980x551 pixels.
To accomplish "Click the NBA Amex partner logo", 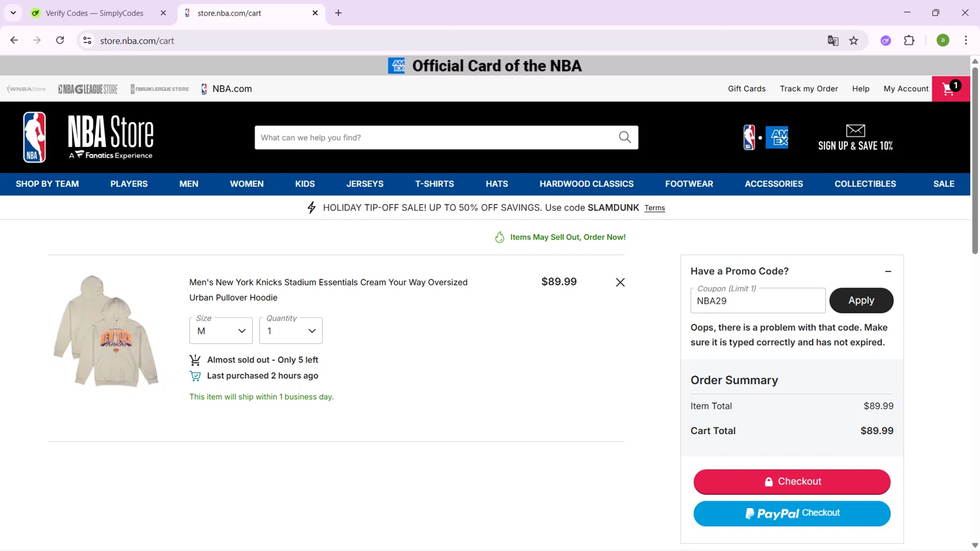I will point(766,137).
